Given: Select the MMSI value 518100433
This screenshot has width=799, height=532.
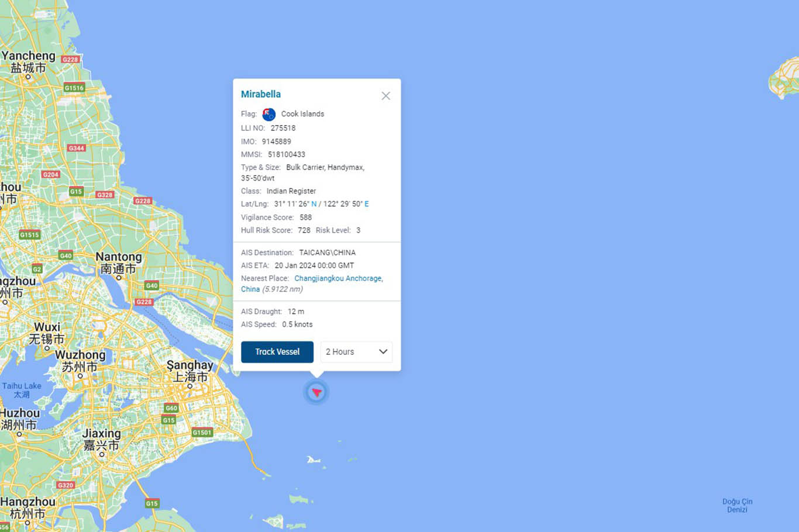Looking at the screenshot, I should pyautogui.click(x=287, y=154).
